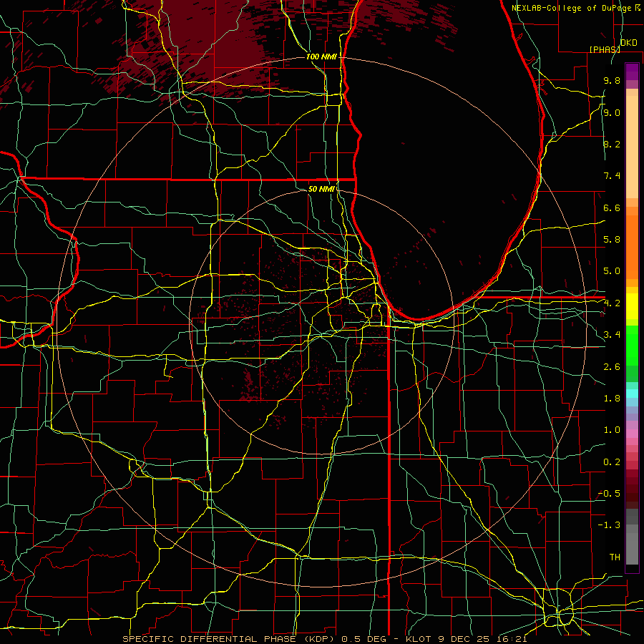644x644 pixels.
Task: Click the -1.3 legend value
Action: pyautogui.click(x=609, y=525)
